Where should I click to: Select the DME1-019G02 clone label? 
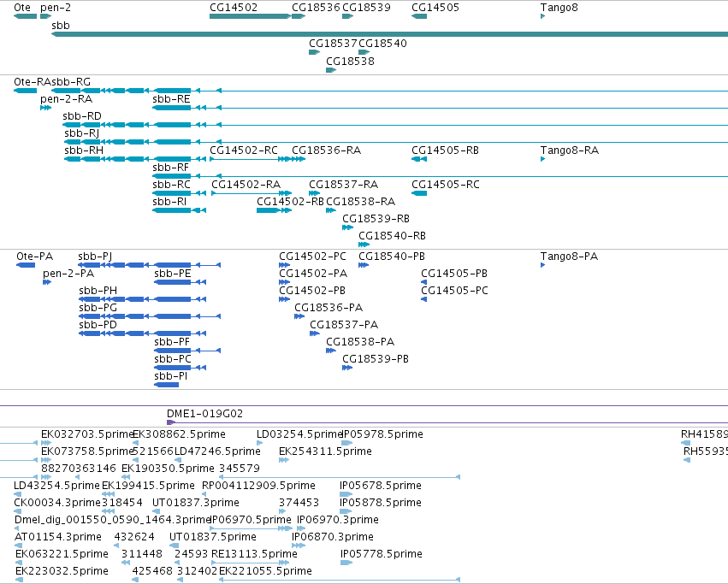(x=204, y=414)
